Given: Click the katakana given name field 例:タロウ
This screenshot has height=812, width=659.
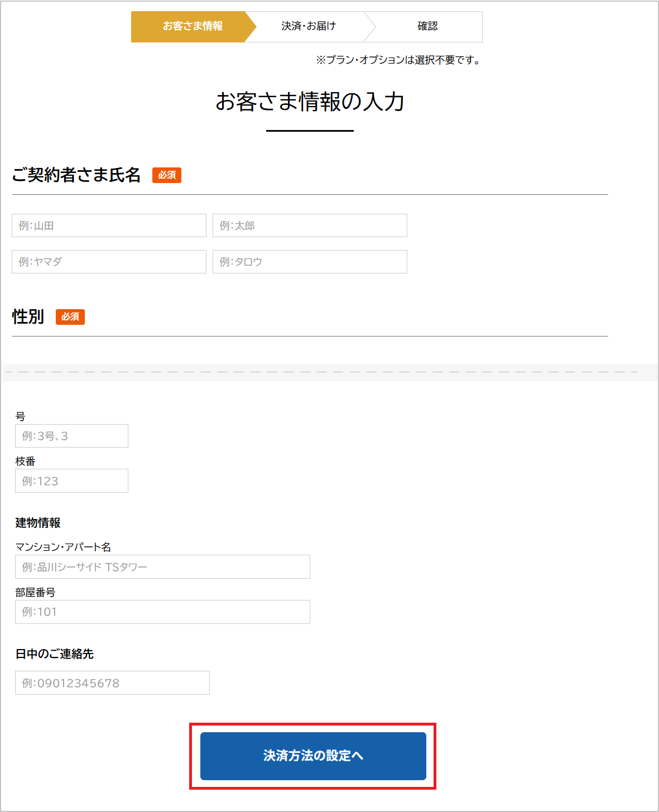Looking at the screenshot, I should pos(310,262).
